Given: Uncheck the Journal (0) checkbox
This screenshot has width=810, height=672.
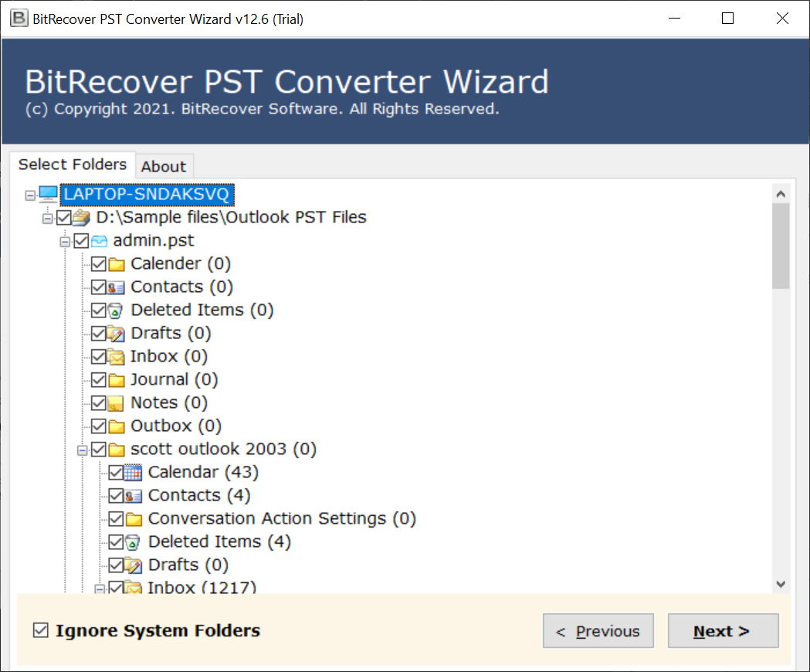Looking at the screenshot, I should (x=99, y=380).
